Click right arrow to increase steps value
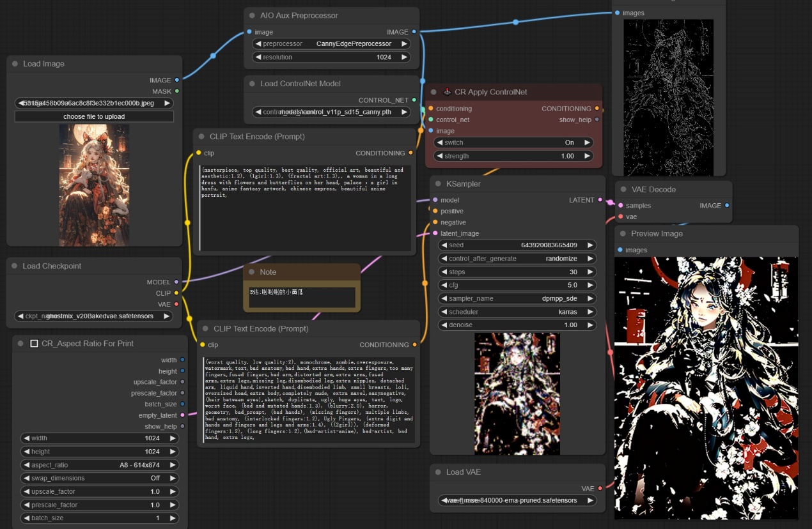The height and width of the screenshot is (529, 812). [x=590, y=272]
